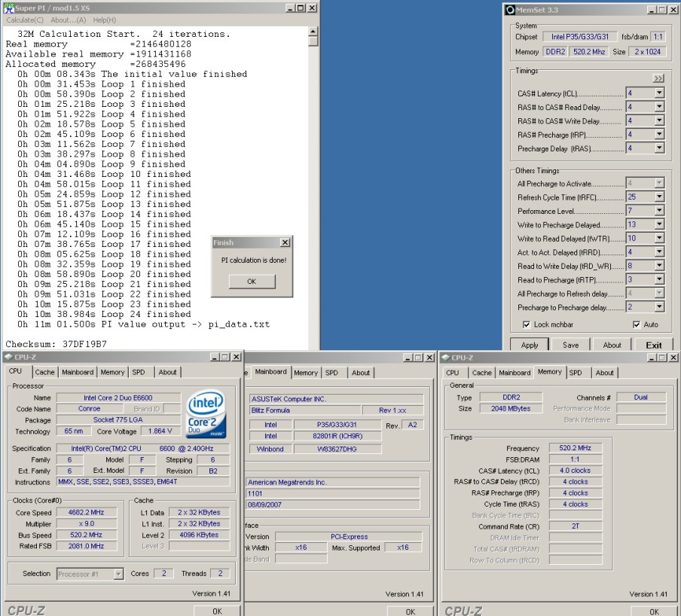Click the Core Speed 4682.2 MHz field
Viewport: 681px width, 616px height.
(86, 512)
